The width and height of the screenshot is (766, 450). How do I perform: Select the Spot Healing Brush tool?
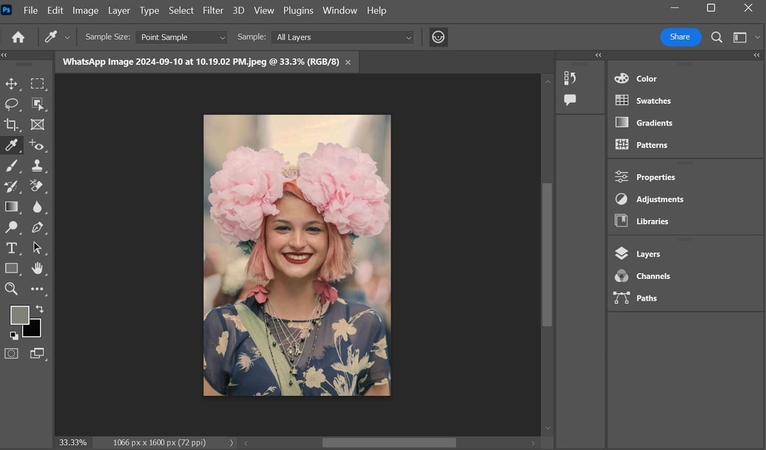[x=37, y=145]
